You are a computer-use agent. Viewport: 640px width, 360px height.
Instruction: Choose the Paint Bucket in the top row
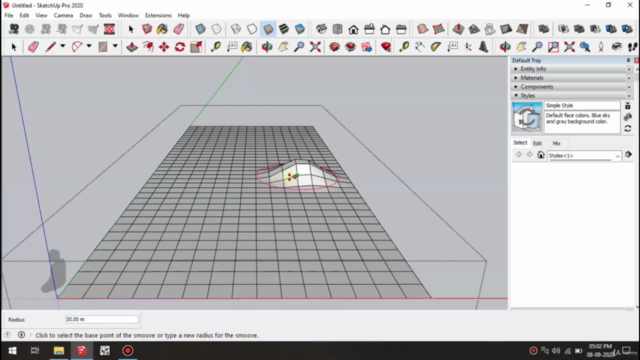coord(162,29)
